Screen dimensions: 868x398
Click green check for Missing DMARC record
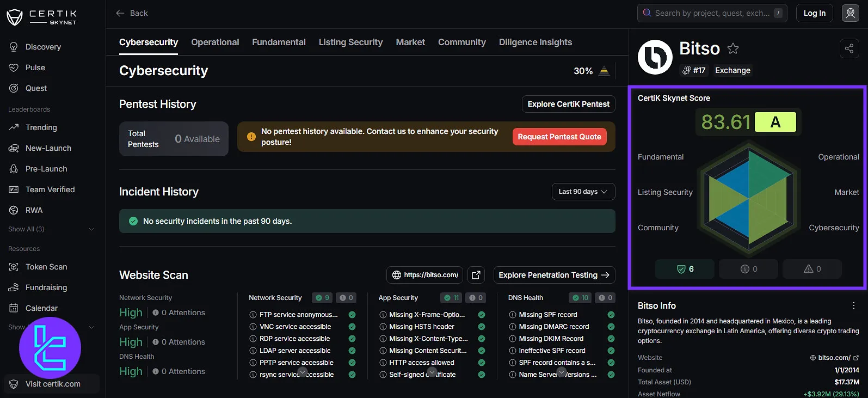coord(611,327)
